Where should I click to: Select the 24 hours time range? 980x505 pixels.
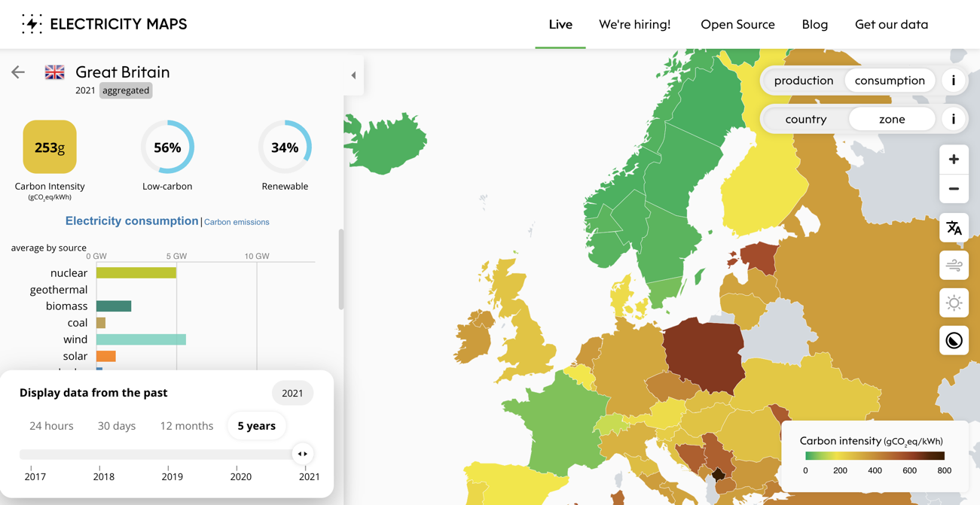51,425
